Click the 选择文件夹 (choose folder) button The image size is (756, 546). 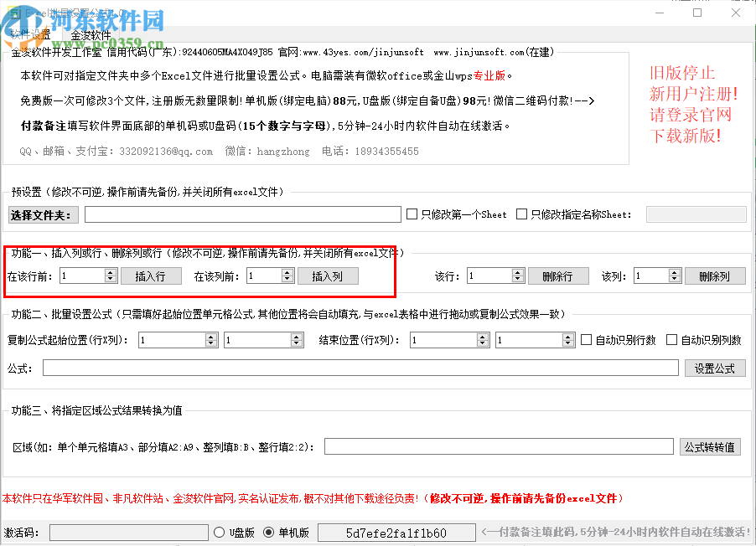[43, 214]
